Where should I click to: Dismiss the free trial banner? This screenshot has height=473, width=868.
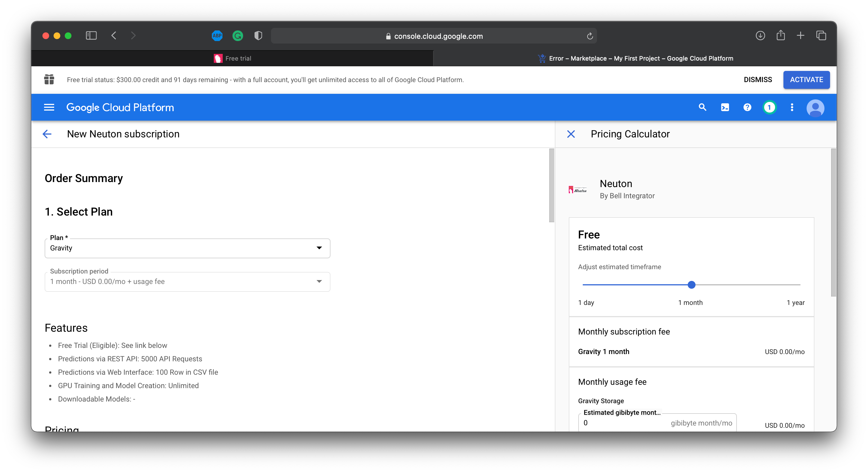click(757, 80)
